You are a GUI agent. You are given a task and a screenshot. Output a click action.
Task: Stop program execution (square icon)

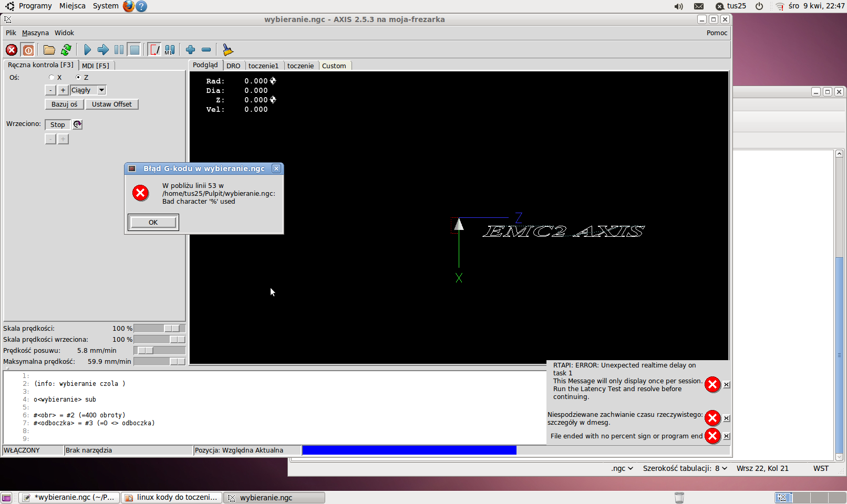[135, 50]
